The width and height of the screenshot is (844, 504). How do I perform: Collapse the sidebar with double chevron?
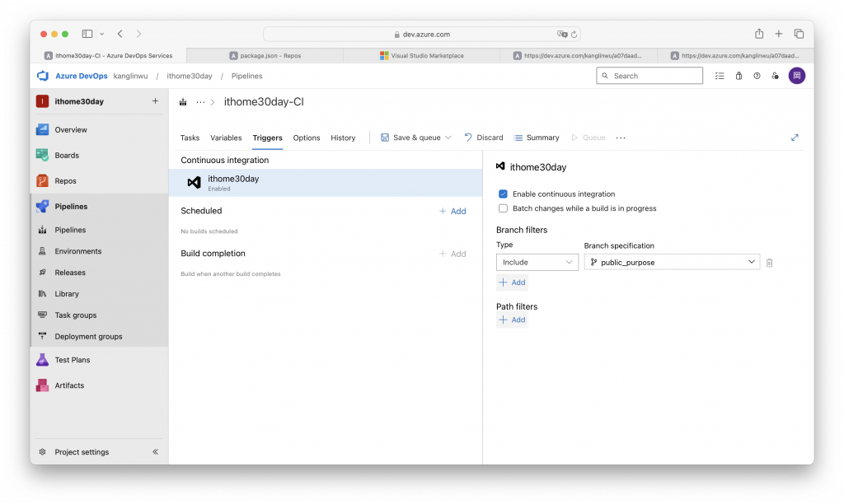pos(155,452)
